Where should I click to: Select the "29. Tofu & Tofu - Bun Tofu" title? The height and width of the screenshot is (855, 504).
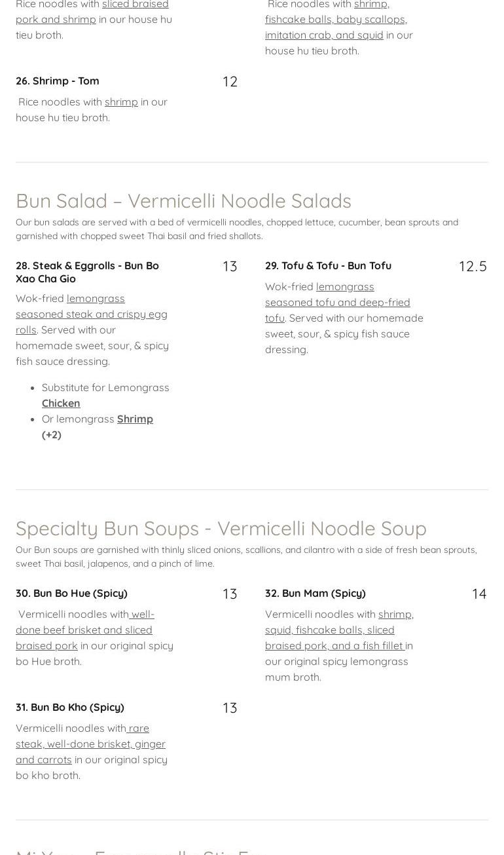point(328,265)
